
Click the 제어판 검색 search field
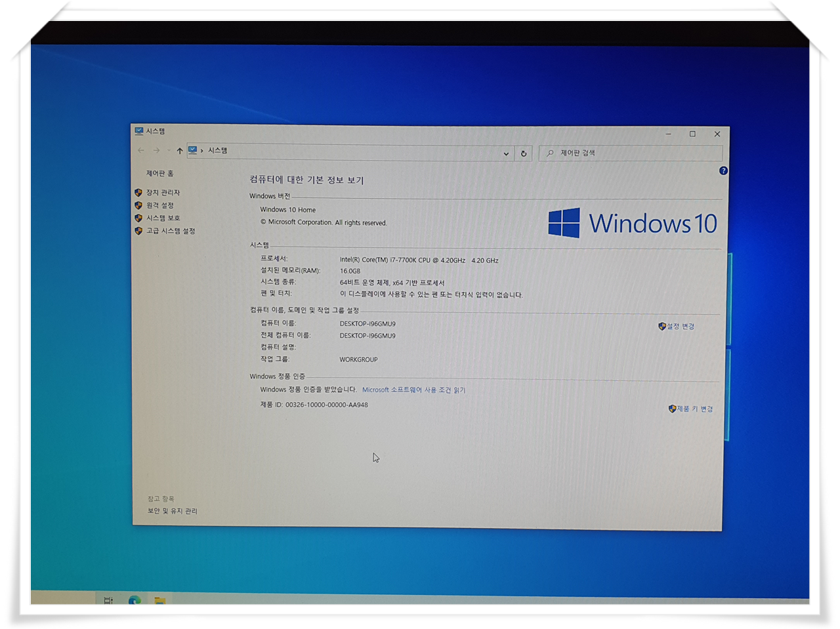click(x=631, y=153)
